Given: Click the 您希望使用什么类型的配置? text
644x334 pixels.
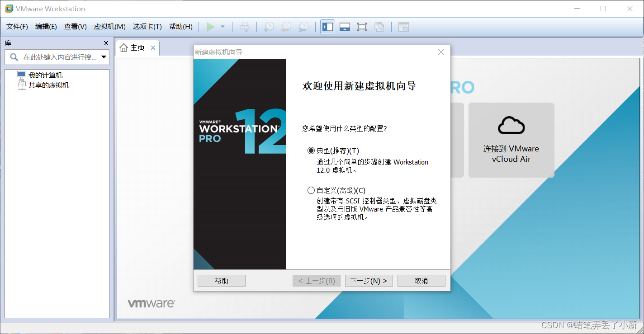Looking at the screenshot, I should [345, 128].
